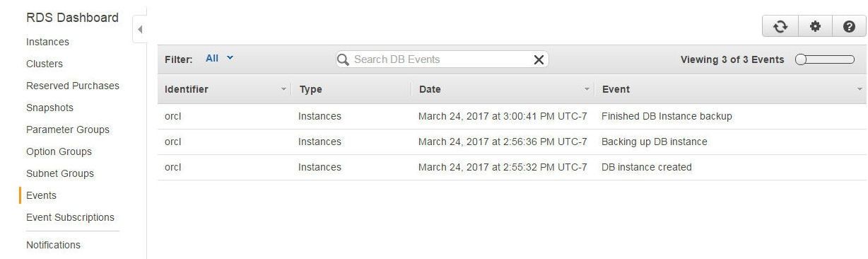This screenshot has height=259, width=868.
Task: Select the DB instance created event row
Action: (x=512, y=167)
